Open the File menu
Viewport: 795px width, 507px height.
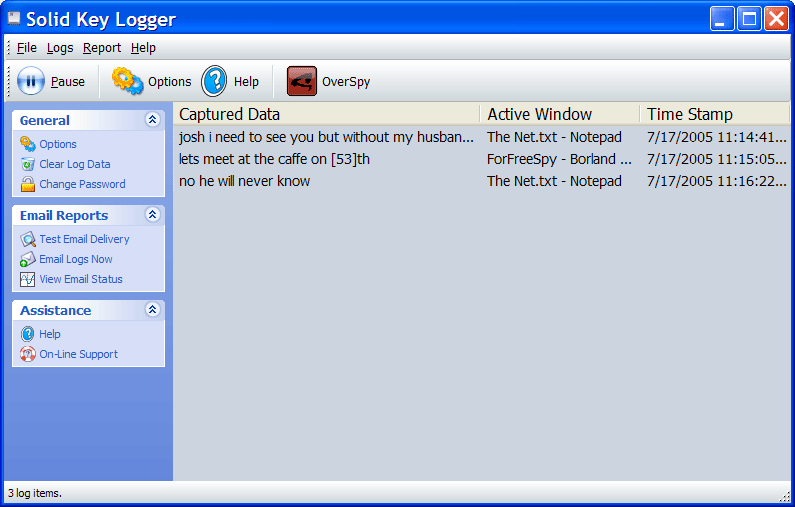pyautogui.click(x=27, y=48)
